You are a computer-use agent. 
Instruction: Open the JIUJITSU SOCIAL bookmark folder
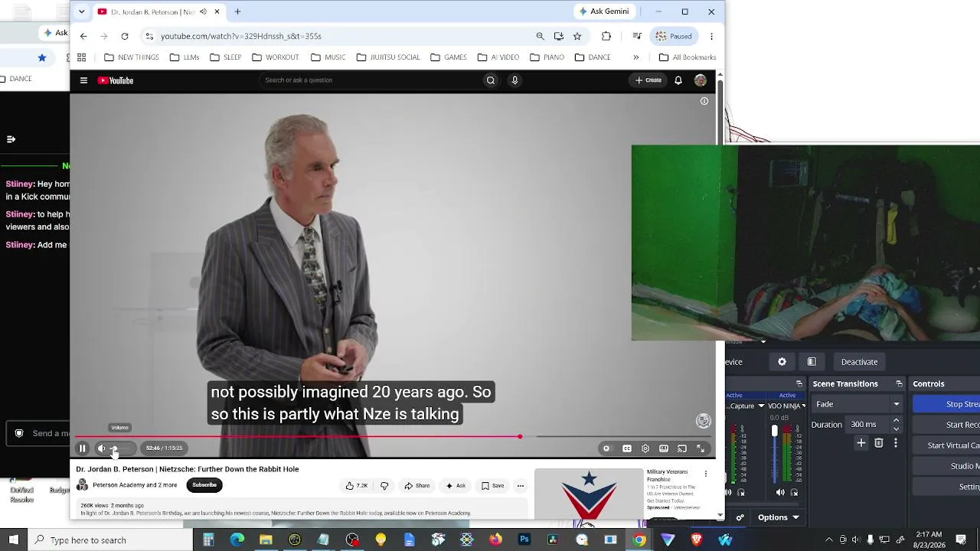[x=388, y=57]
